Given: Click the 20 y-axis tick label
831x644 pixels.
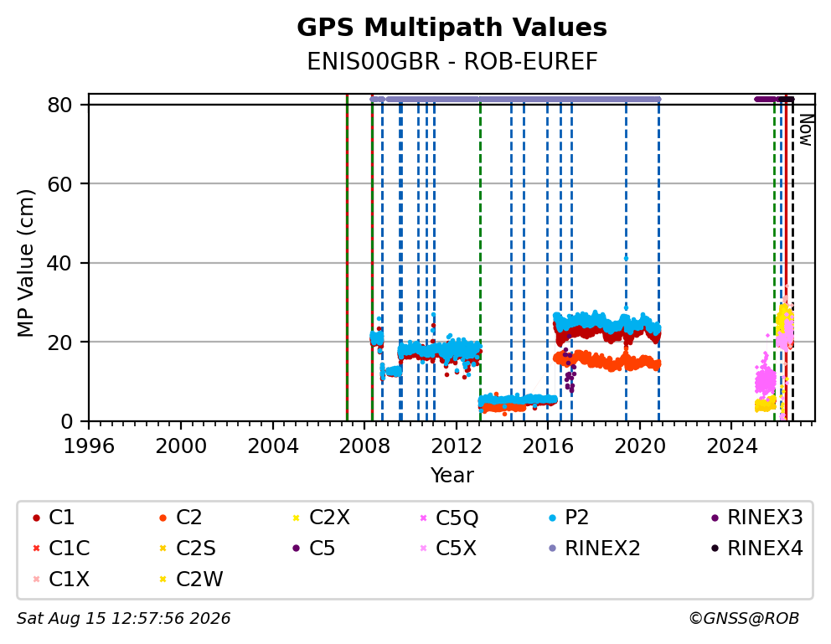Looking at the screenshot, I should pos(59,343).
